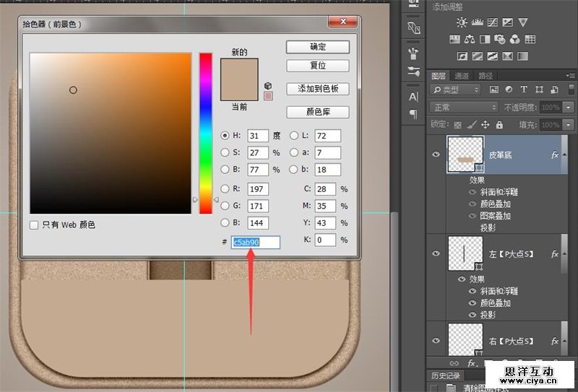Click the lock position move icon

pyautogui.click(x=485, y=125)
